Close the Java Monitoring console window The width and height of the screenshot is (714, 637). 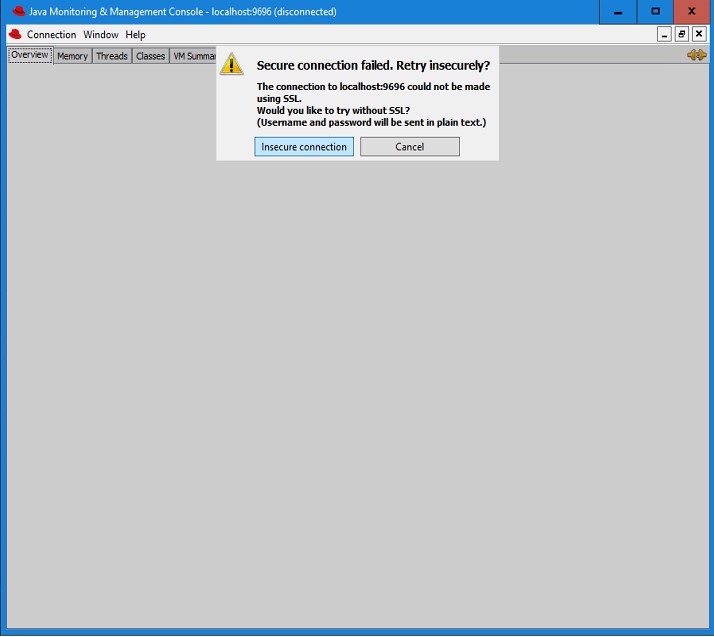point(692,12)
